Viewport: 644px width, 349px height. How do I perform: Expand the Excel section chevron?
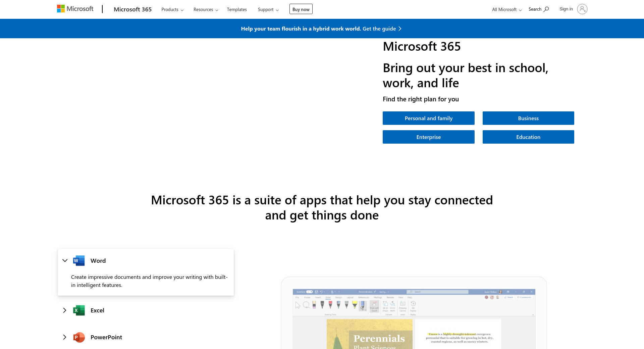pos(65,310)
